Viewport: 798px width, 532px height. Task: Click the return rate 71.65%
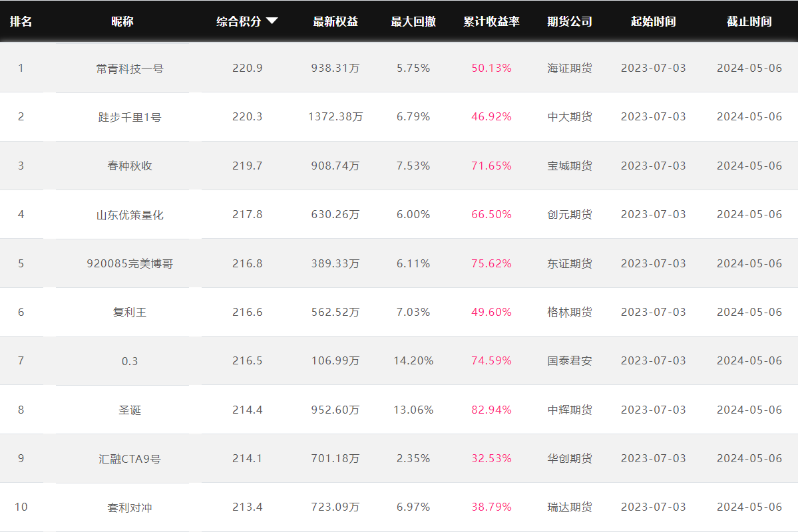(x=491, y=166)
